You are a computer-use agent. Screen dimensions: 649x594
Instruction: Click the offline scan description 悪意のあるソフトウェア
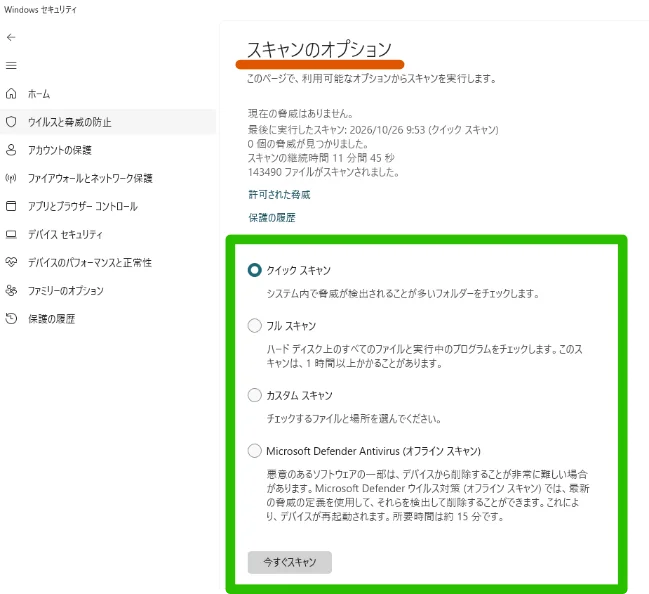428,495
